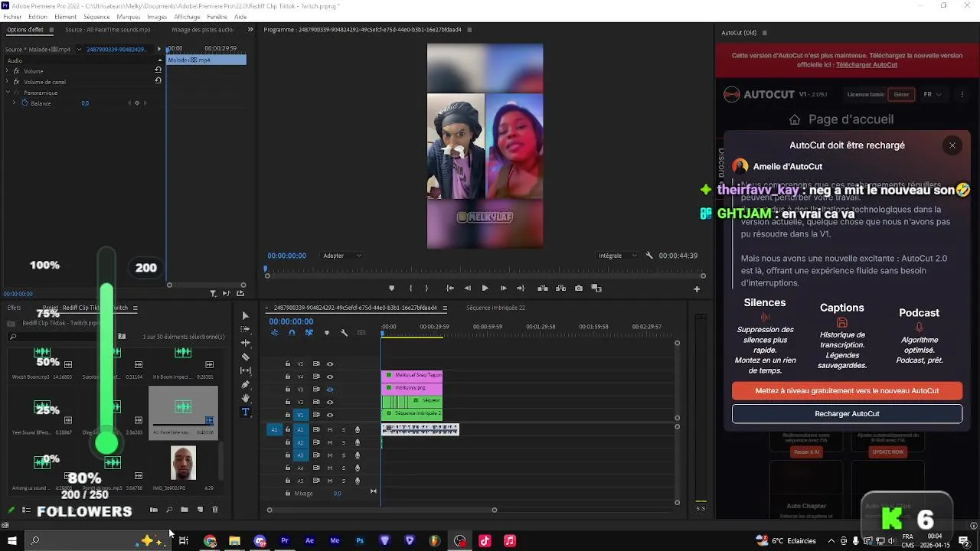Add a marker in Program monitor

pyautogui.click(x=391, y=289)
